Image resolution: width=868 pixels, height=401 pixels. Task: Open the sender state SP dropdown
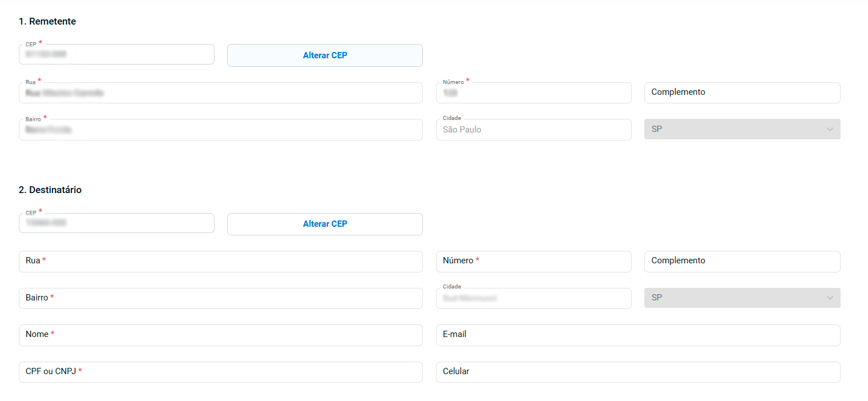tap(742, 130)
